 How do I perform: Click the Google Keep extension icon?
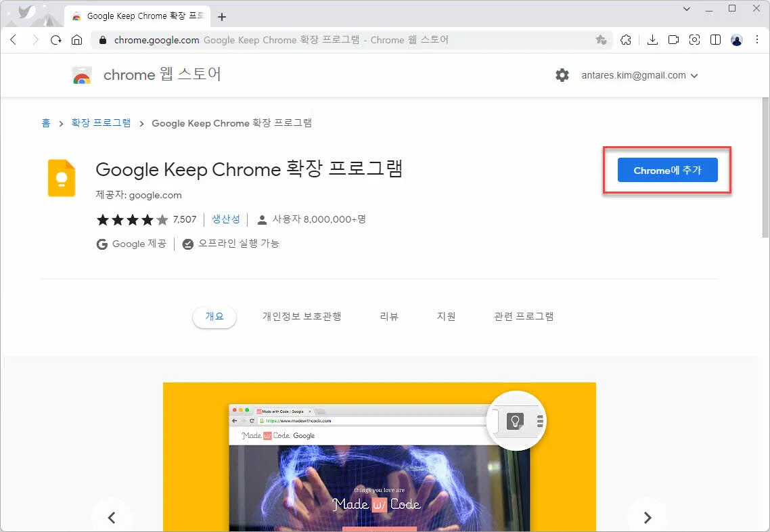point(62,178)
